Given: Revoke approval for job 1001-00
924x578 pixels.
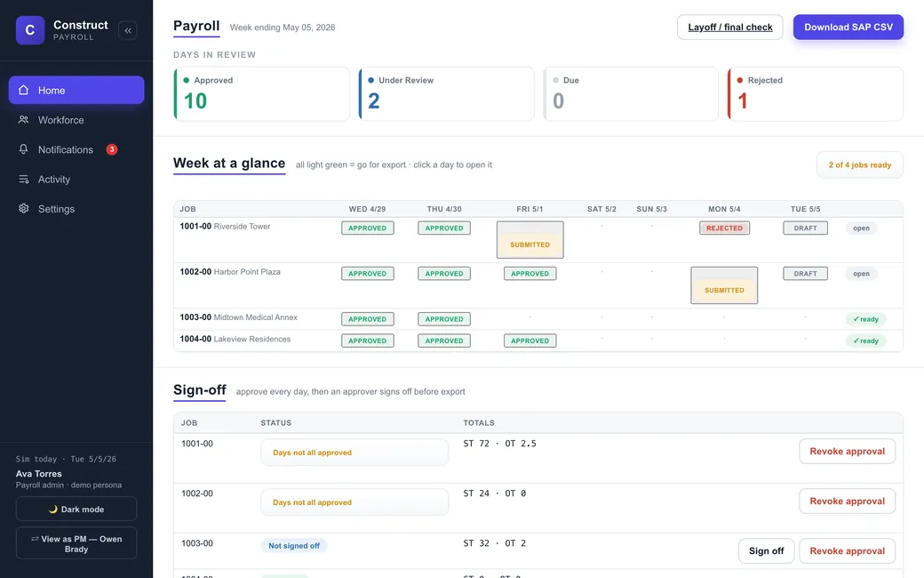Looking at the screenshot, I should tap(847, 451).
